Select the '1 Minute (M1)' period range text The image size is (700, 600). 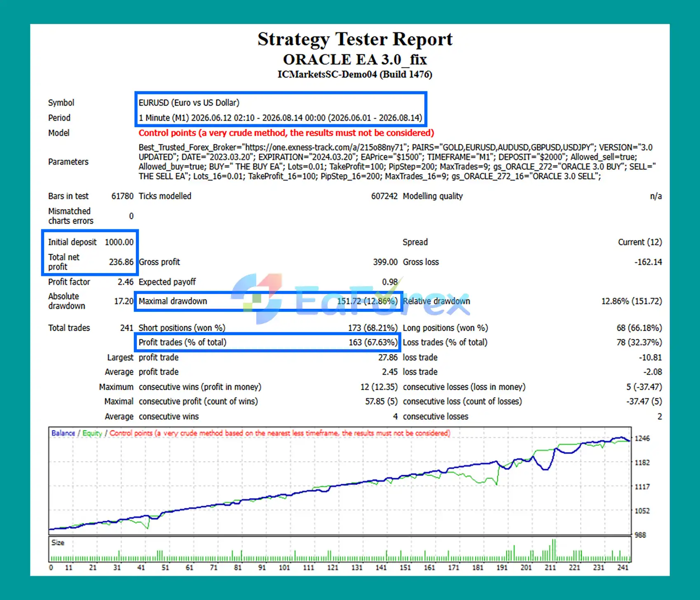pyautogui.click(x=280, y=118)
